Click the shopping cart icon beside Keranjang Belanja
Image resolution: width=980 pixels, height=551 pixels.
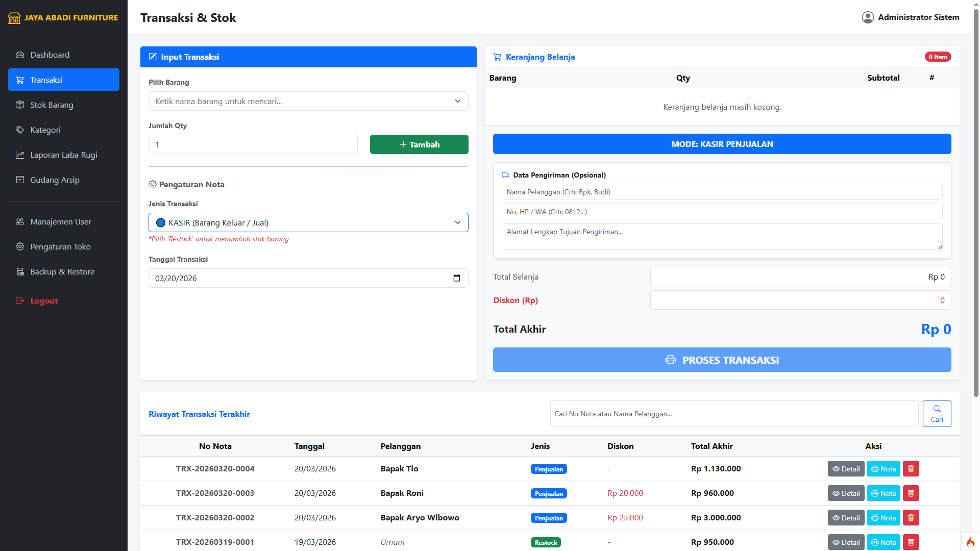(497, 57)
